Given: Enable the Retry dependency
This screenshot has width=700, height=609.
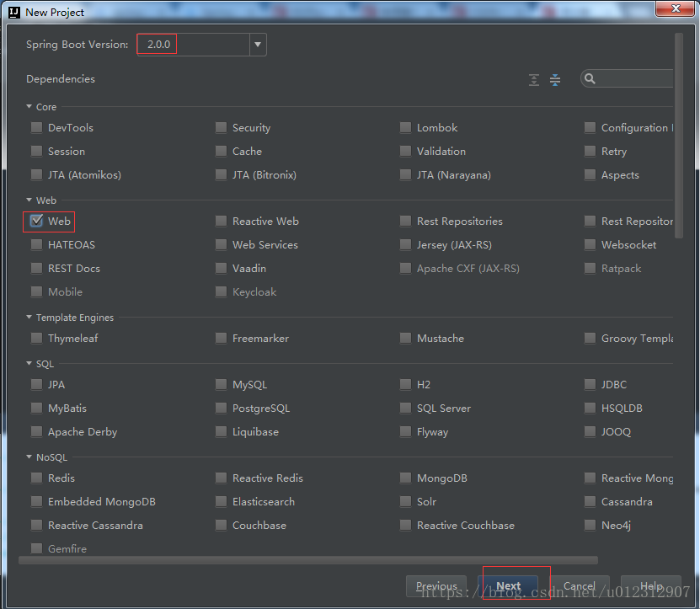Looking at the screenshot, I should (x=590, y=152).
